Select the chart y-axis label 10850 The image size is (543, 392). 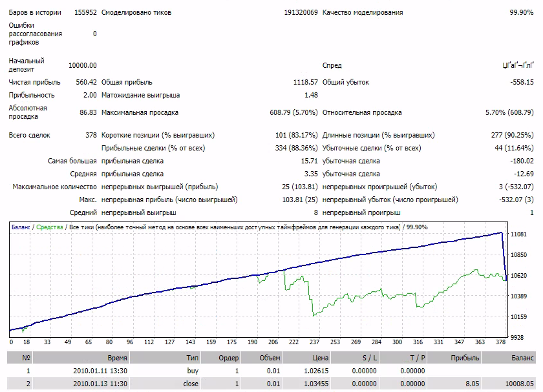pos(518,255)
